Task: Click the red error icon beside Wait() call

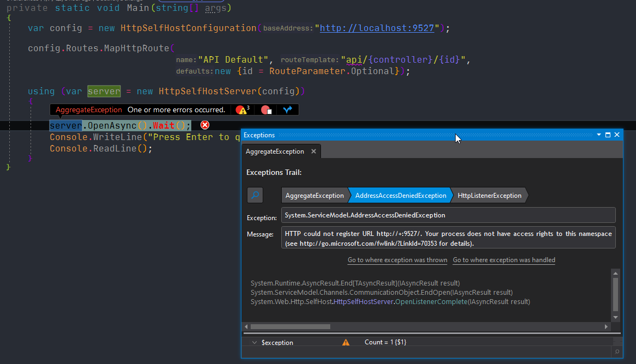Action: click(204, 125)
